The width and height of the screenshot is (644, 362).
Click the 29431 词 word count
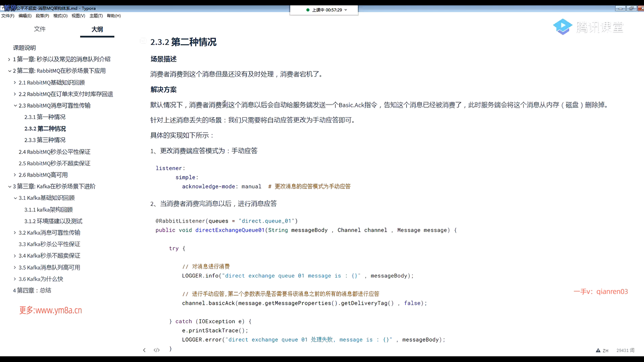625,351
